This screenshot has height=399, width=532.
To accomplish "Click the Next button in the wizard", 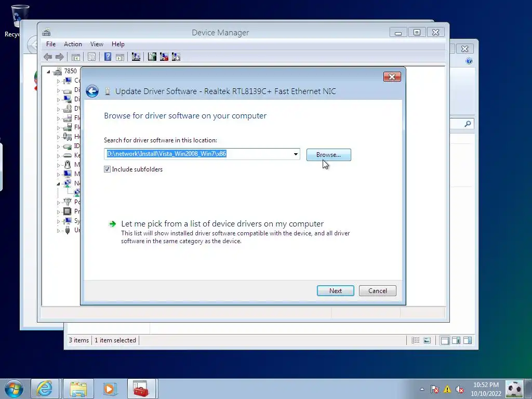I will click(336, 291).
